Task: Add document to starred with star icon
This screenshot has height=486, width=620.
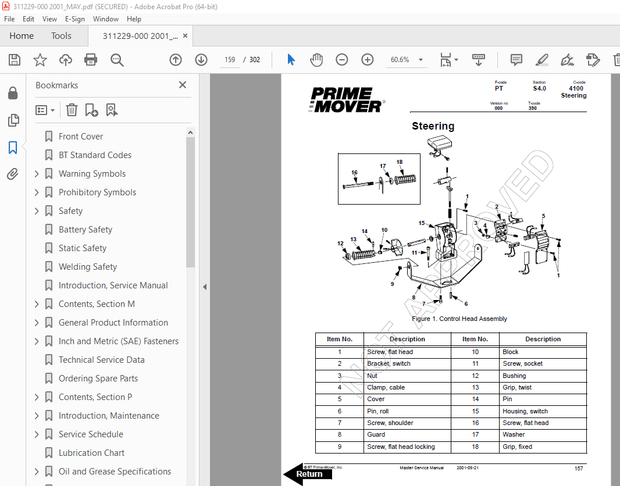Action: click(x=40, y=60)
